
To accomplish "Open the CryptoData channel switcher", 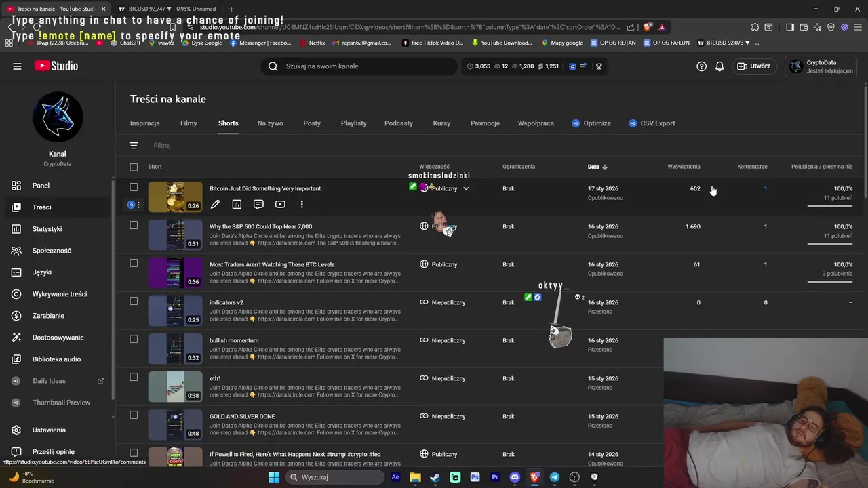I will click(x=822, y=66).
